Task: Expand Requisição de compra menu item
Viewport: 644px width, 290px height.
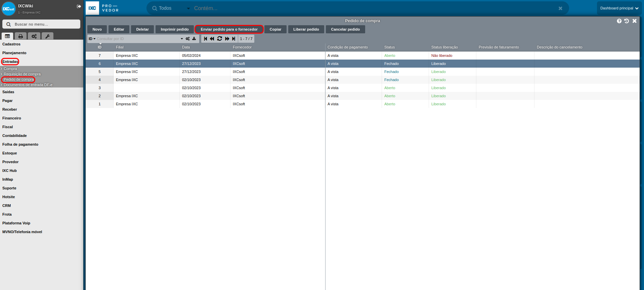Action: point(22,74)
